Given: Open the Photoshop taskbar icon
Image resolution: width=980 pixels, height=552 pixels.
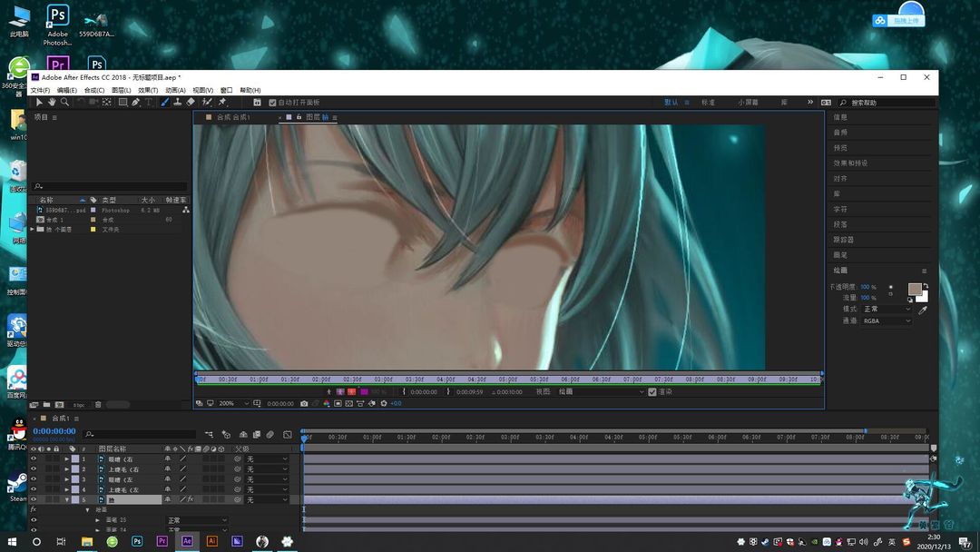Looking at the screenshot, I should 137,541.
